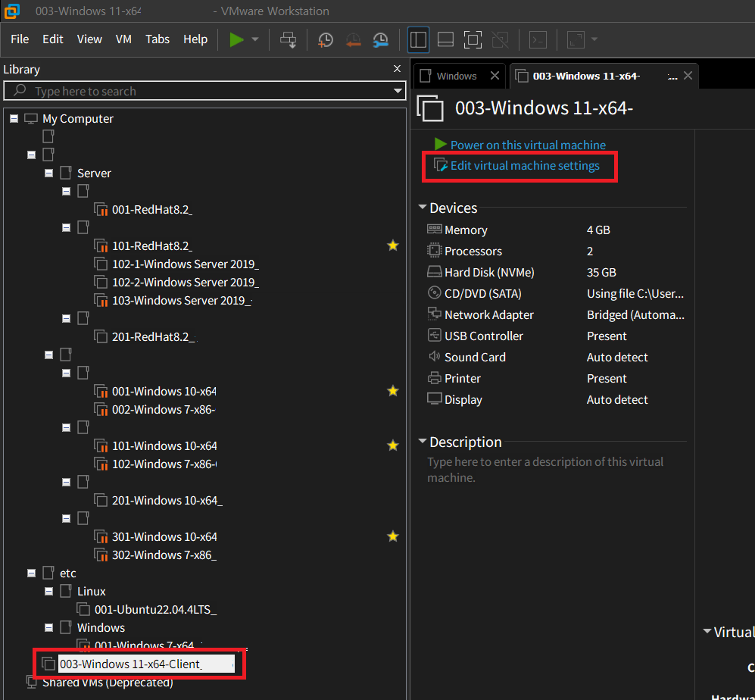Select 102-1-Windows Server 2019_ VM
755x700 pixels.
(185, 264)
